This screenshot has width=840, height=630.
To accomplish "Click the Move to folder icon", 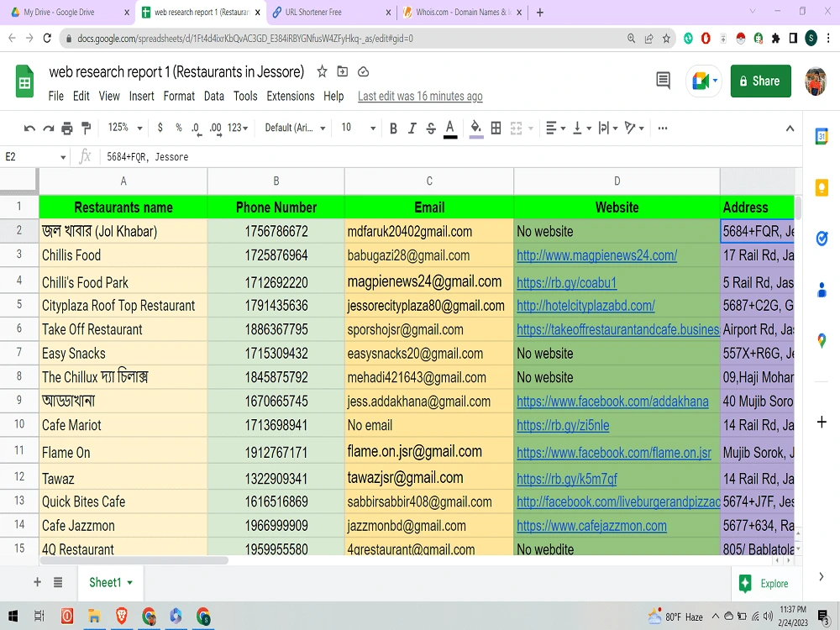I will click(x=343, y=71).
